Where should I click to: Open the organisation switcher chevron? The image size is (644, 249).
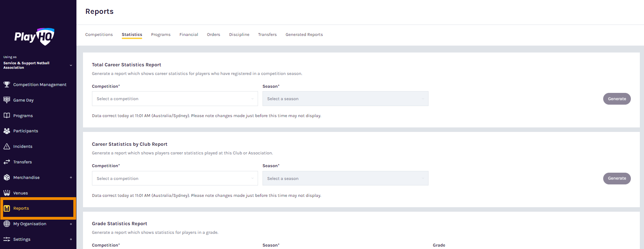71,65
